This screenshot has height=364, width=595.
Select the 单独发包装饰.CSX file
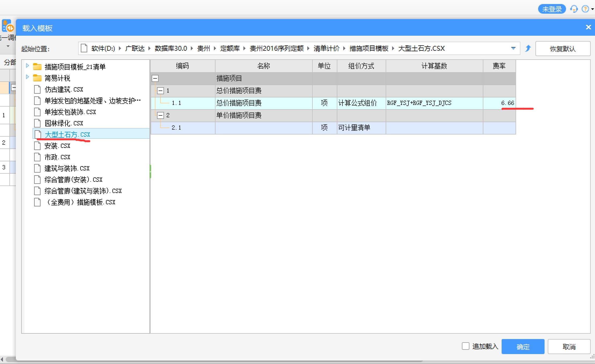(x=70, y=112)
